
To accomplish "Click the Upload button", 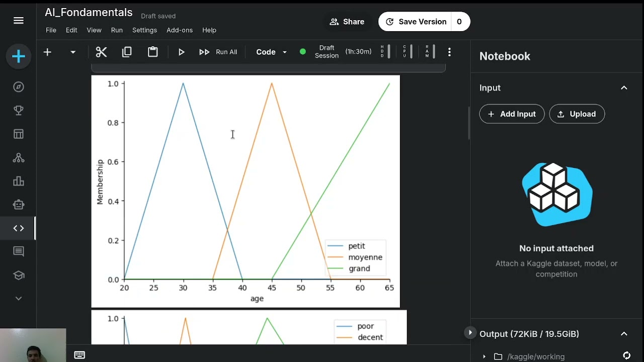I will 577,114.
